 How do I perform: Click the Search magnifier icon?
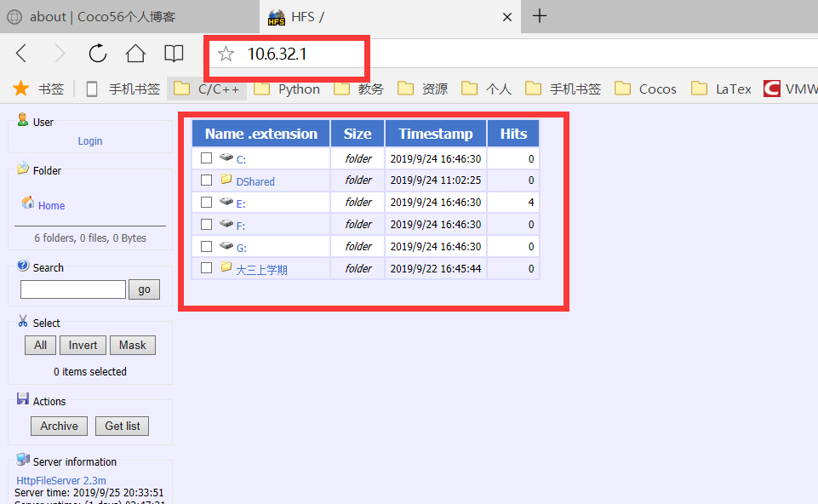click(23, 266)
